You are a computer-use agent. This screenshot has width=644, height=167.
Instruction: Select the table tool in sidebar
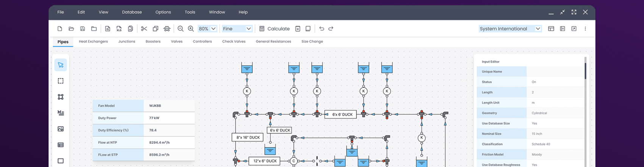point(61,145)
